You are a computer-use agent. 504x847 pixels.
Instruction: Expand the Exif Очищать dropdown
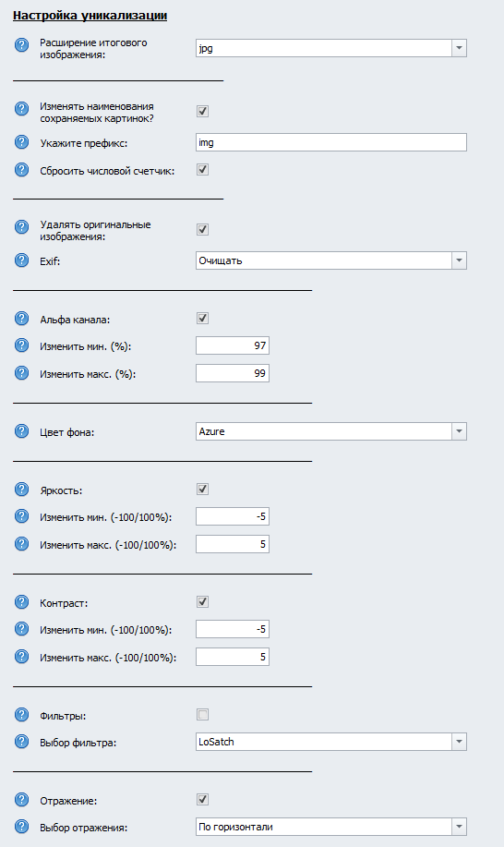point(331,260)
